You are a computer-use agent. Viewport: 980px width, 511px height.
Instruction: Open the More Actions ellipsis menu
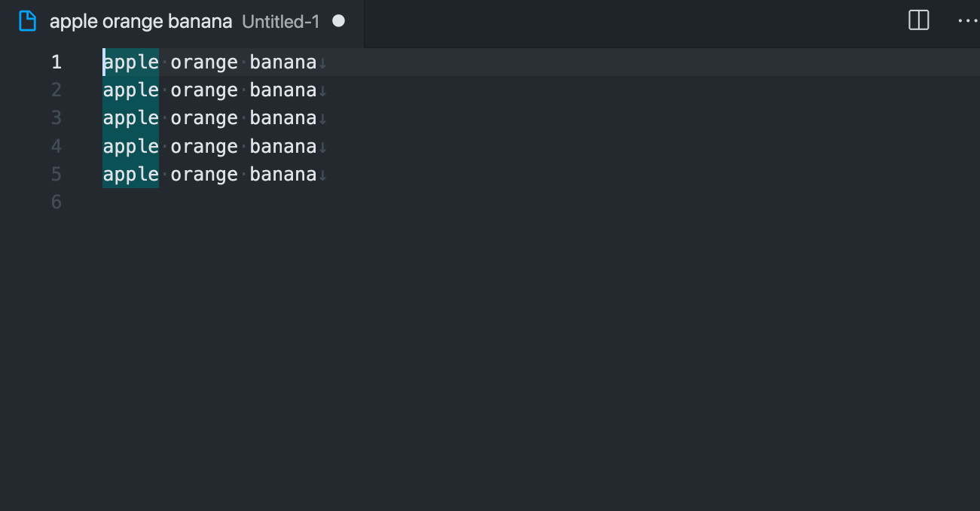pyautogui.click(x=967, y=20)
